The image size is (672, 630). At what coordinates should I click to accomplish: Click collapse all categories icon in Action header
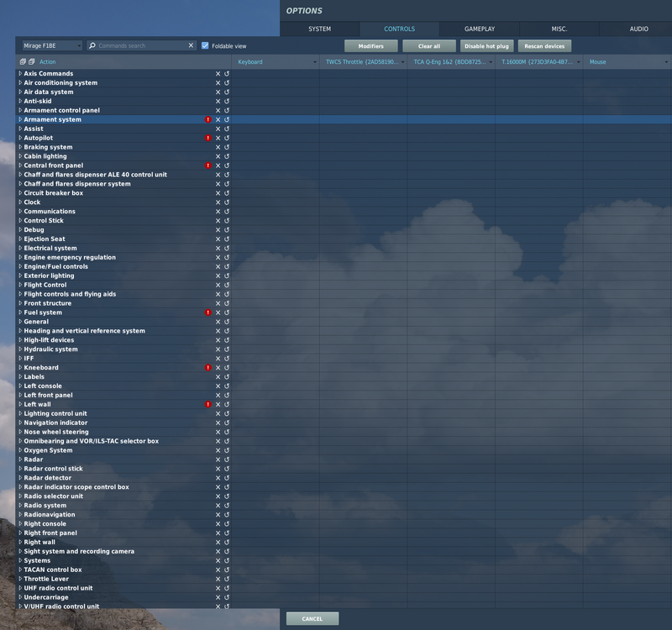pyautogui.click(x=31, y=61)
